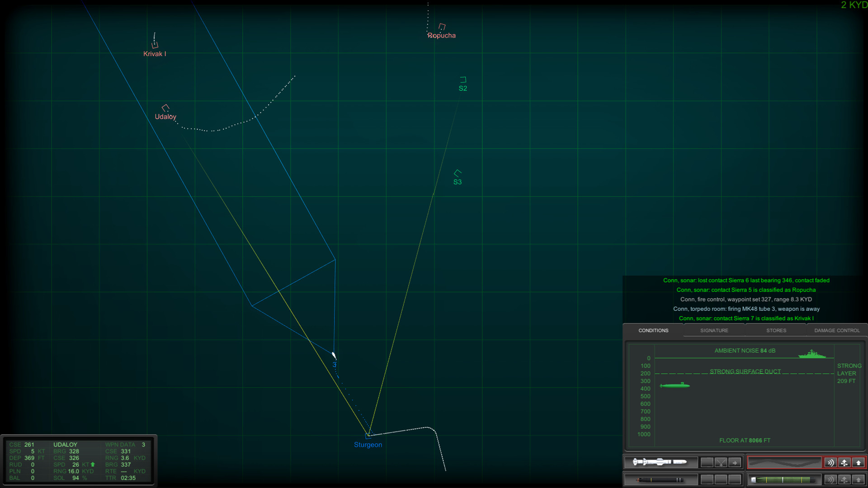Select the Krivak I contact marker
Viewport: 868px width, 488px height.
tap(155, 45)
